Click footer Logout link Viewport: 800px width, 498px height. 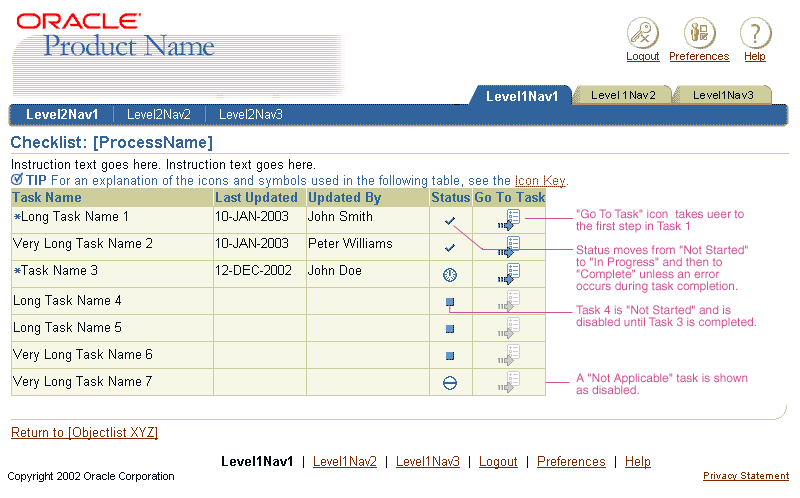pos(498,461)
